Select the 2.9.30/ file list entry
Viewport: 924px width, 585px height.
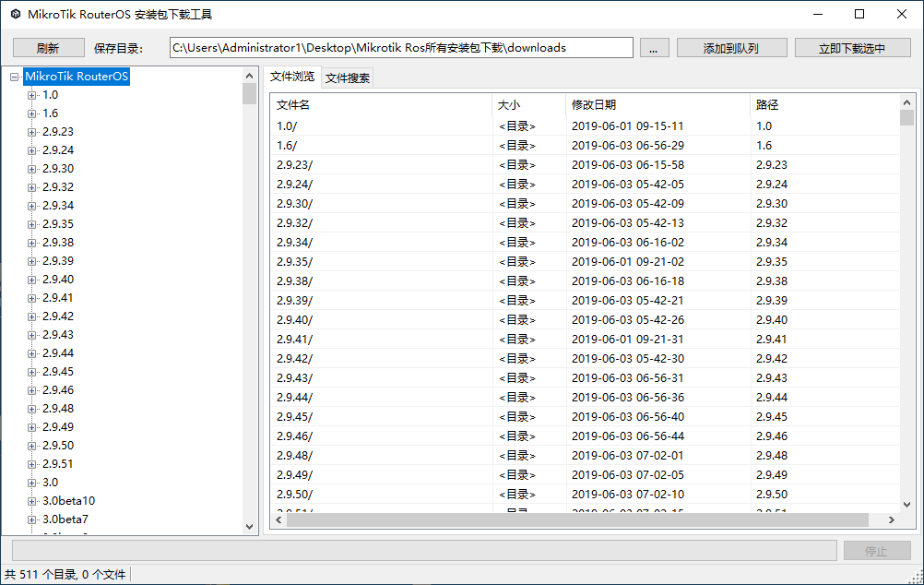[x=295, y=204]
